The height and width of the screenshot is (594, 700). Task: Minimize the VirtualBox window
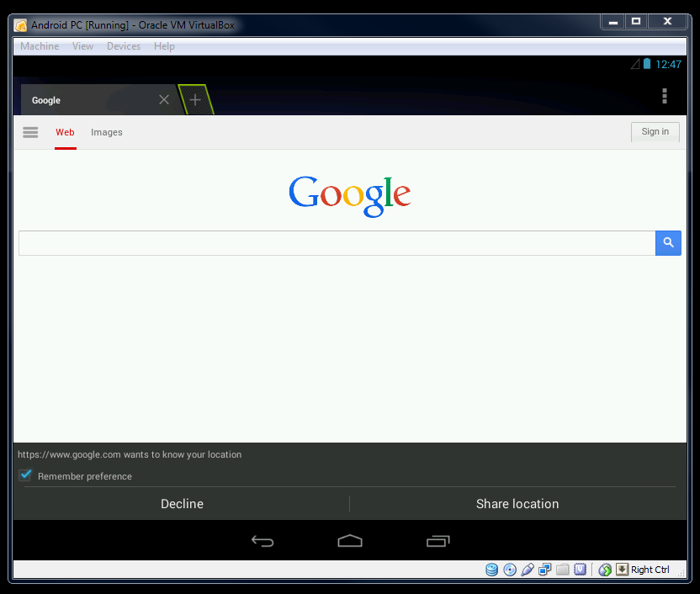[613, 21]
